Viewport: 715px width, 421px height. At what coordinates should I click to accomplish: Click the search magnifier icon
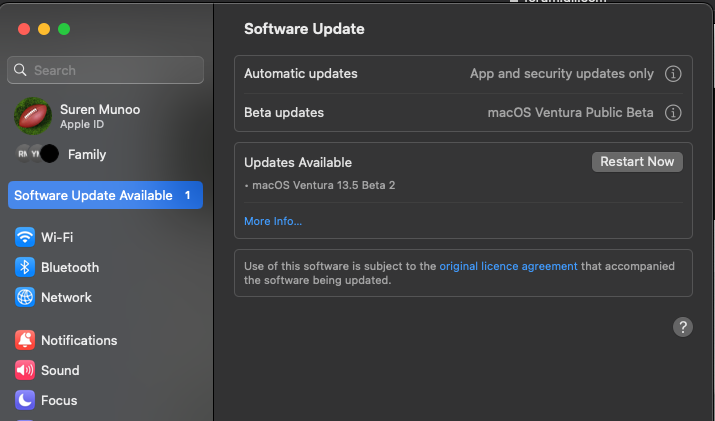pos(20,70)
